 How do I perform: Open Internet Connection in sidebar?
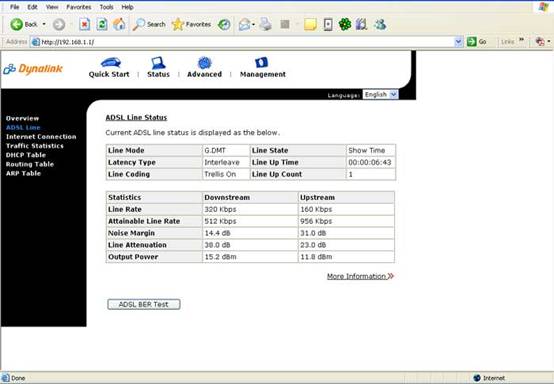tap(41, 137)
